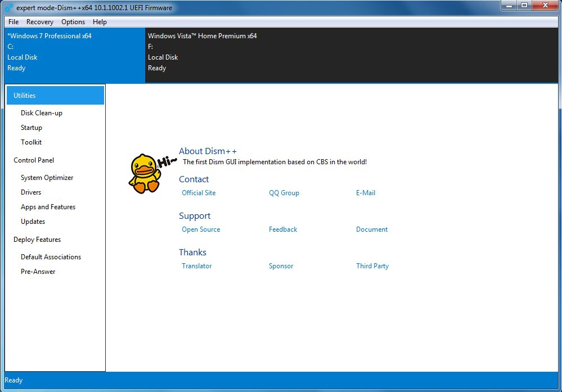Open Apps and Features
The image size is (562, 392).
pyautogui.click(x=48, y=207)
